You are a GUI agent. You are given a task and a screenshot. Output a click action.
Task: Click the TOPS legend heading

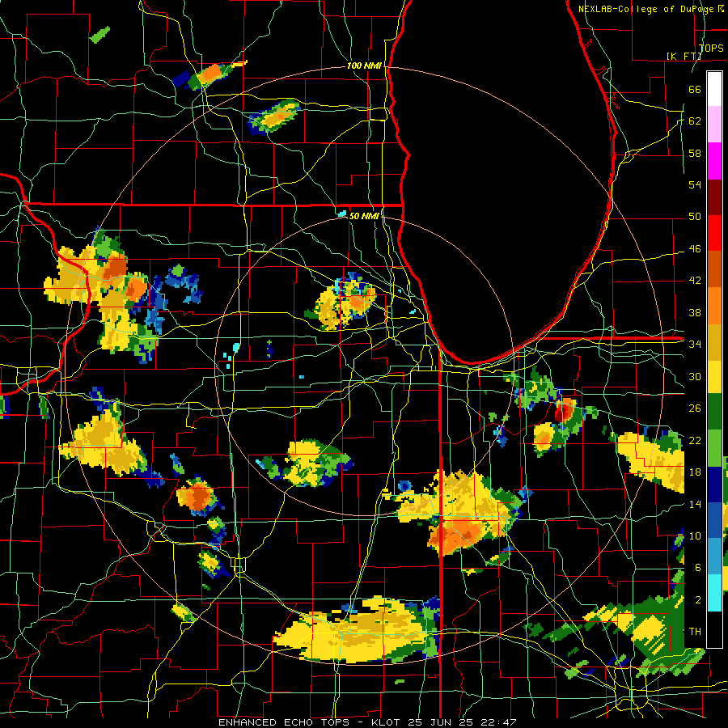[x=711, y=48]
